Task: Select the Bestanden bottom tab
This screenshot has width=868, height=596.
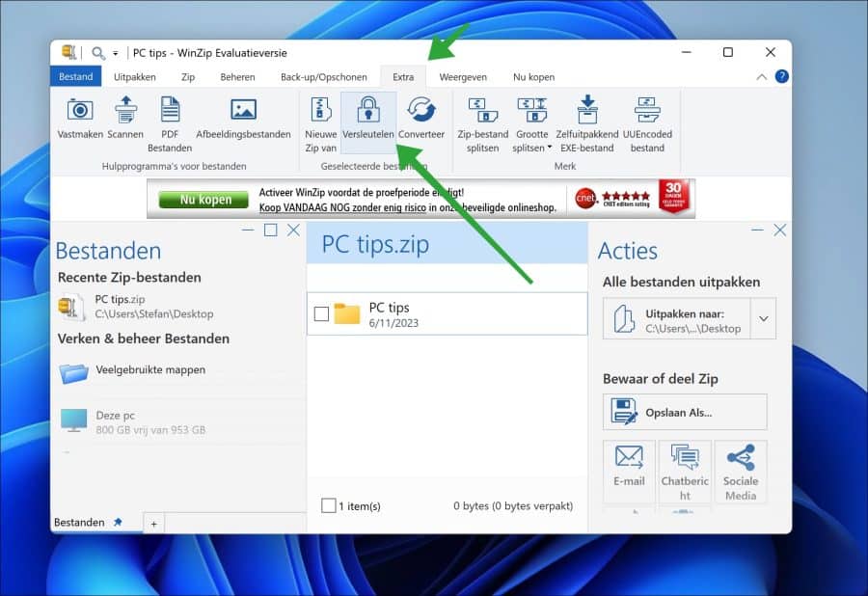Action: (x=79, y=523)
